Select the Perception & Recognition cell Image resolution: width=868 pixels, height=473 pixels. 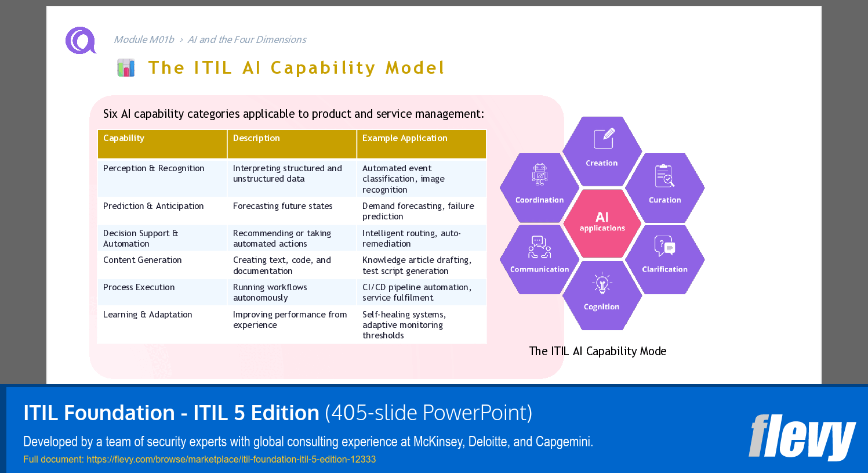[x=162, y=179]
